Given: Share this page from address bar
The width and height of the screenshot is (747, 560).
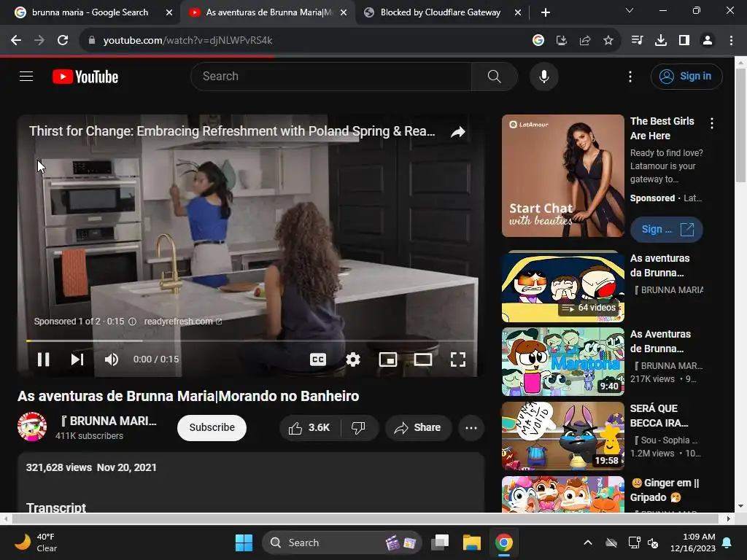Looking at the screenshot, I should coord(585,41).
